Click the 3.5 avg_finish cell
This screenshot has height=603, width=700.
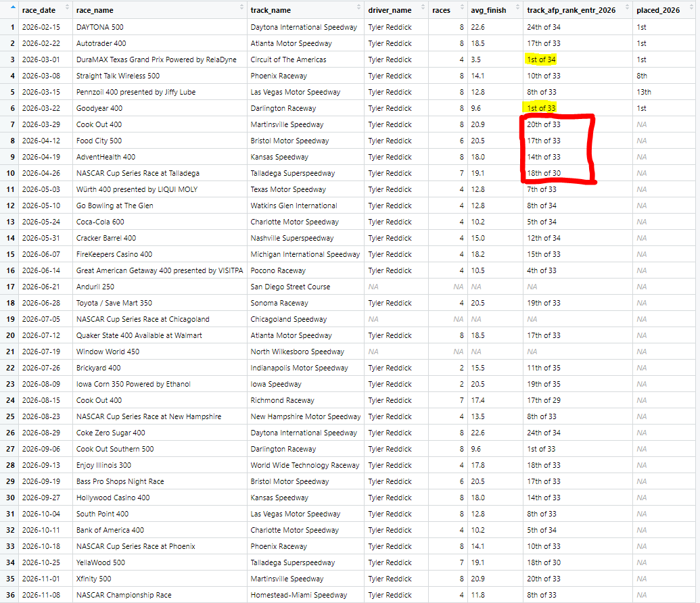[x=495, y=59]
